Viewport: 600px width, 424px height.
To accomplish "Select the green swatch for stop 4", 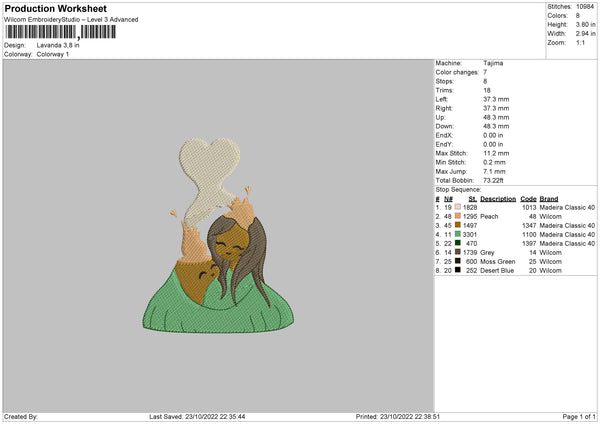I will tap(458, 234).
